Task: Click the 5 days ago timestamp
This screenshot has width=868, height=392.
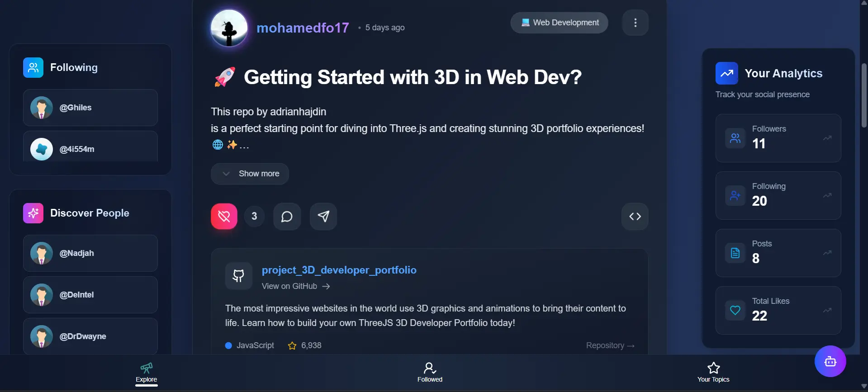Action: 385,28
